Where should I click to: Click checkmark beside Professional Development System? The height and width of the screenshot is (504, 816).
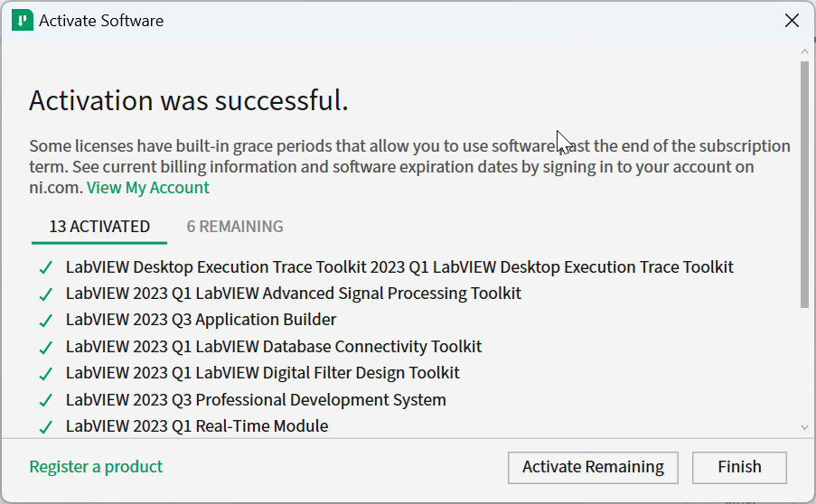pos(46,400)
